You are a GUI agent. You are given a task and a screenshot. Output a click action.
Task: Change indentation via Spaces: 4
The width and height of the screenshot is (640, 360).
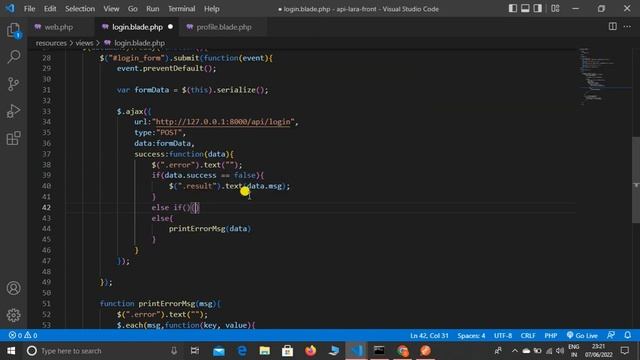coord(471,336)
